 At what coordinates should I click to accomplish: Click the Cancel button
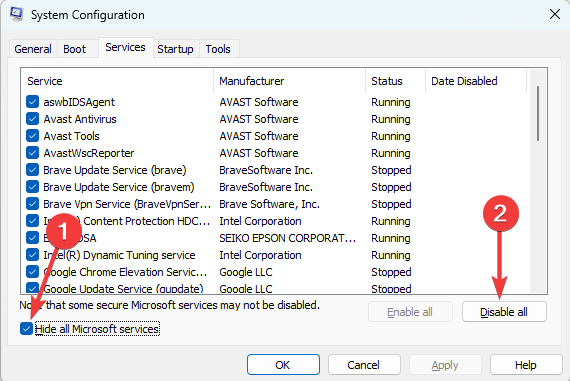click(x=364, y=365)
